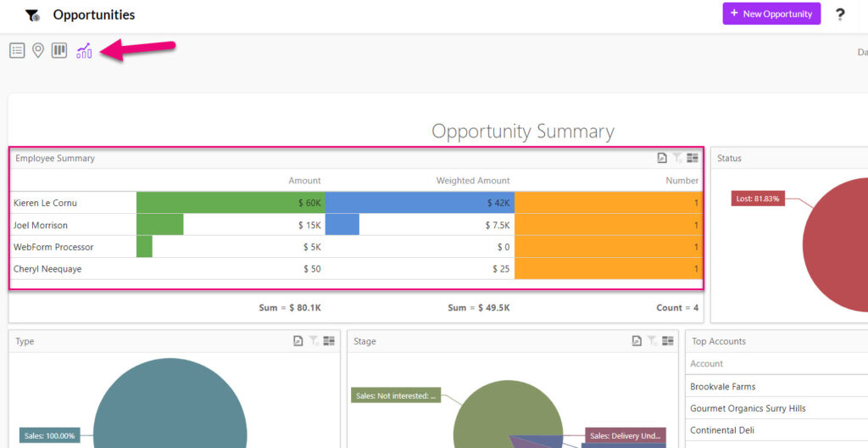
Task: Export the Type chart panel
Action: [298, 341]
